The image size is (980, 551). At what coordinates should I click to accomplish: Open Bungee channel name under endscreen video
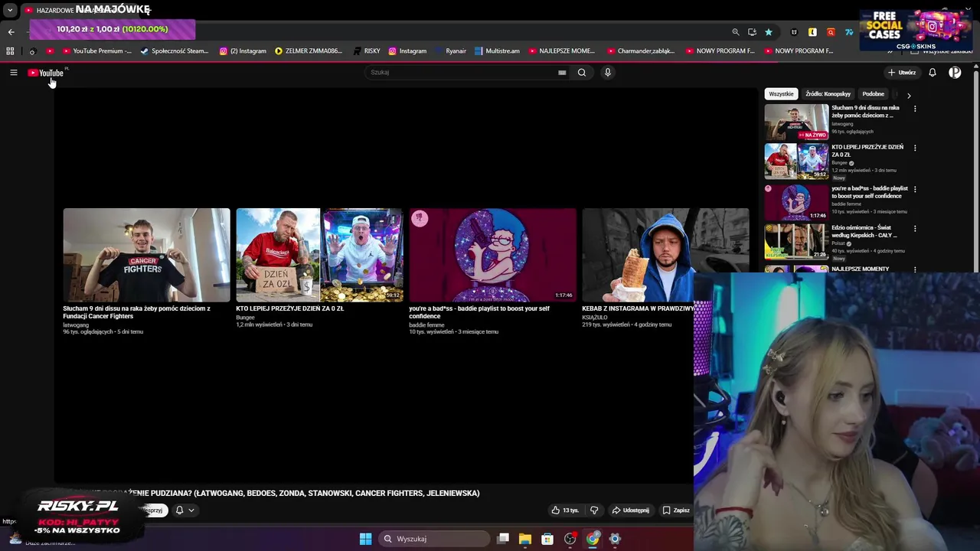pyautogui.click(x=245, y=318)
